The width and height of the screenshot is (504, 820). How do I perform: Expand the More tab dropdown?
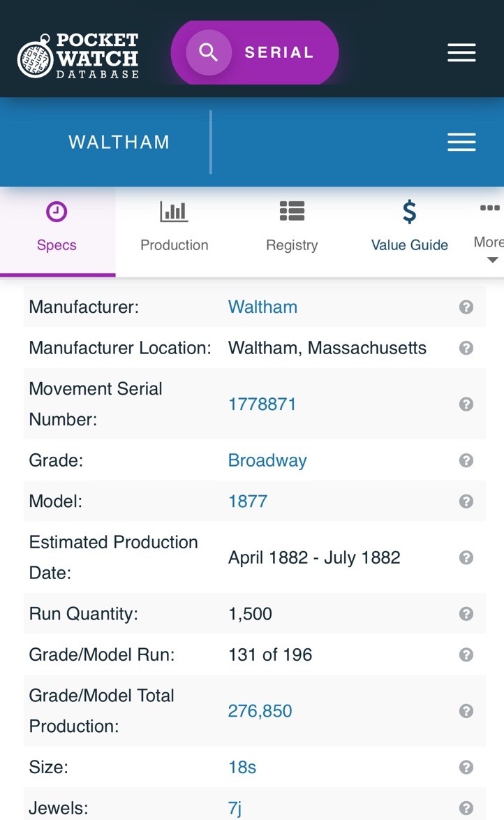point(489,231)
